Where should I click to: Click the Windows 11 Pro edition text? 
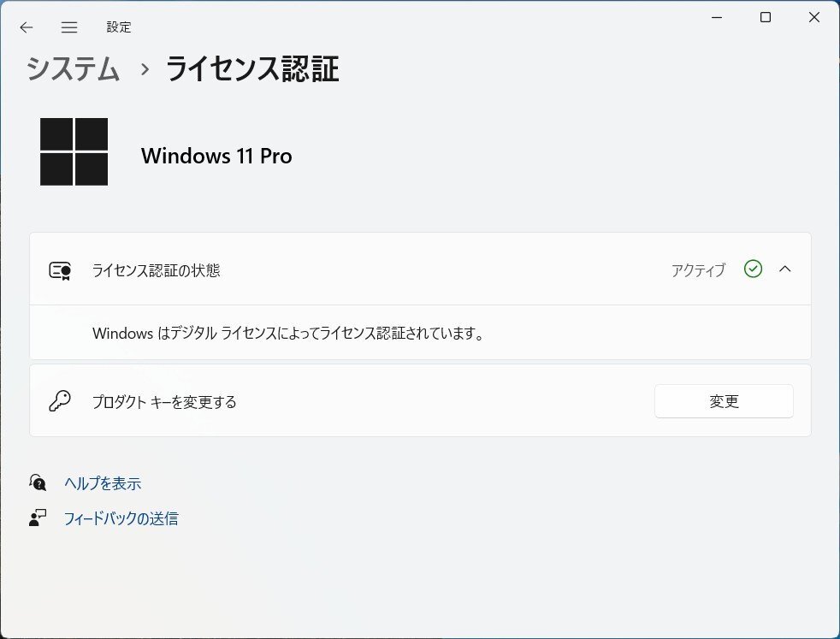[216, 156]
